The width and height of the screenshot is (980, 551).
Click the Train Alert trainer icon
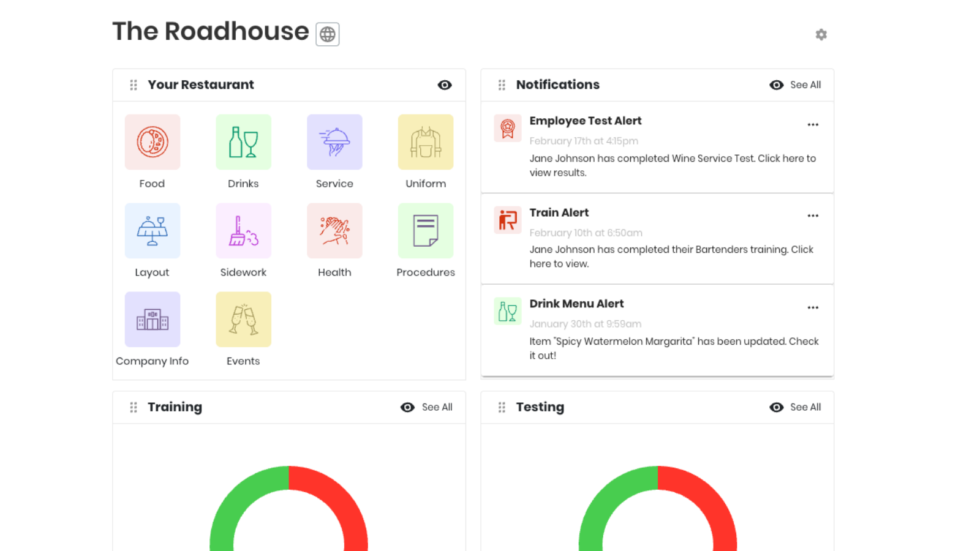(x=508, y=220)
